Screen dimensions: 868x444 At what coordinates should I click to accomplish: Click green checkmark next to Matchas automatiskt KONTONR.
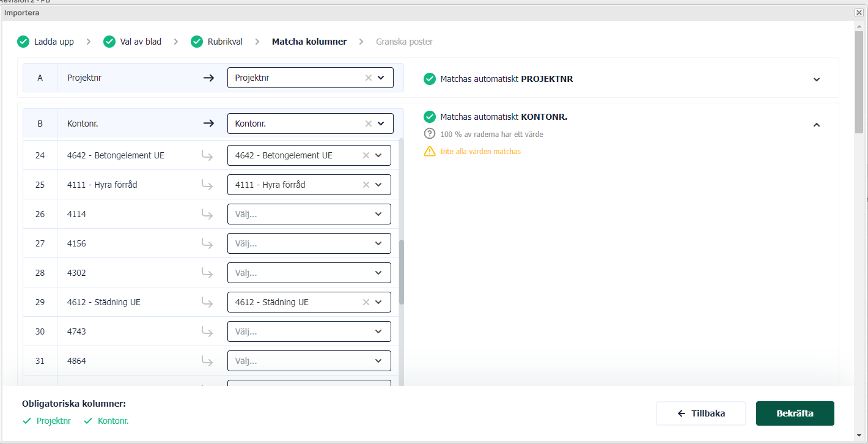tap(430, 117)
